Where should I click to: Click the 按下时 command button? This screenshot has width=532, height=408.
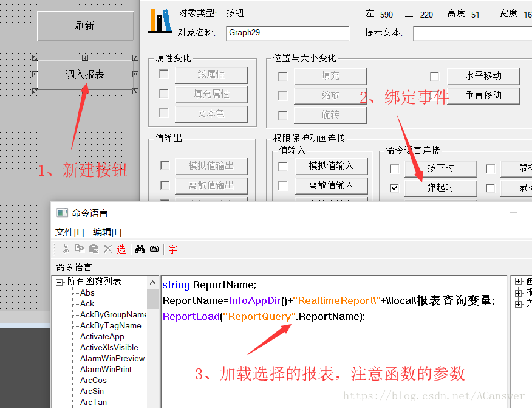coord(441,168)
